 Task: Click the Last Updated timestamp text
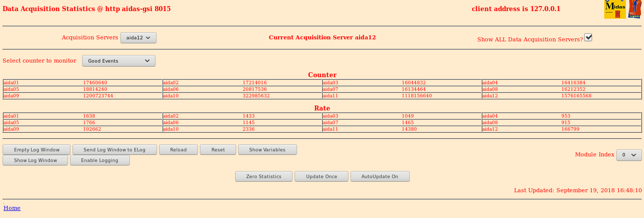pyautogui.click(x=578, y=190)
